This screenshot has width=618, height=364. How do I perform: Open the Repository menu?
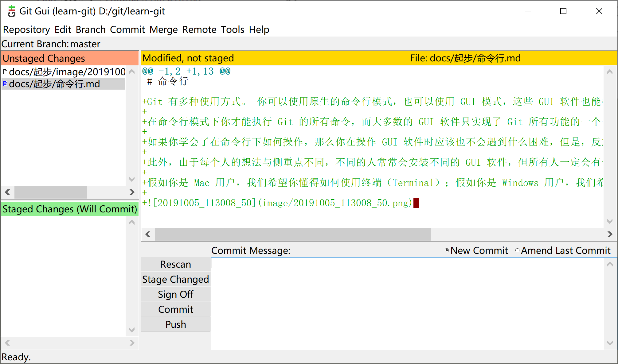[x=26, y=29]
